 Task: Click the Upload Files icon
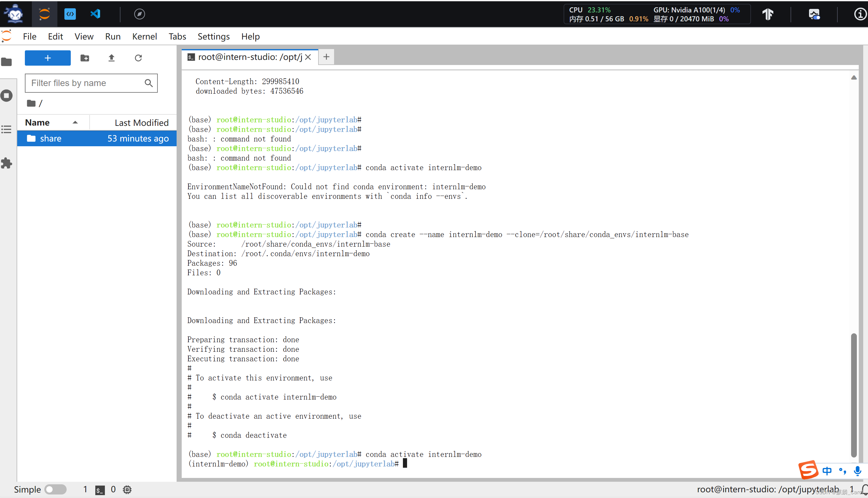pyautogui.click(x=112, y=58)
